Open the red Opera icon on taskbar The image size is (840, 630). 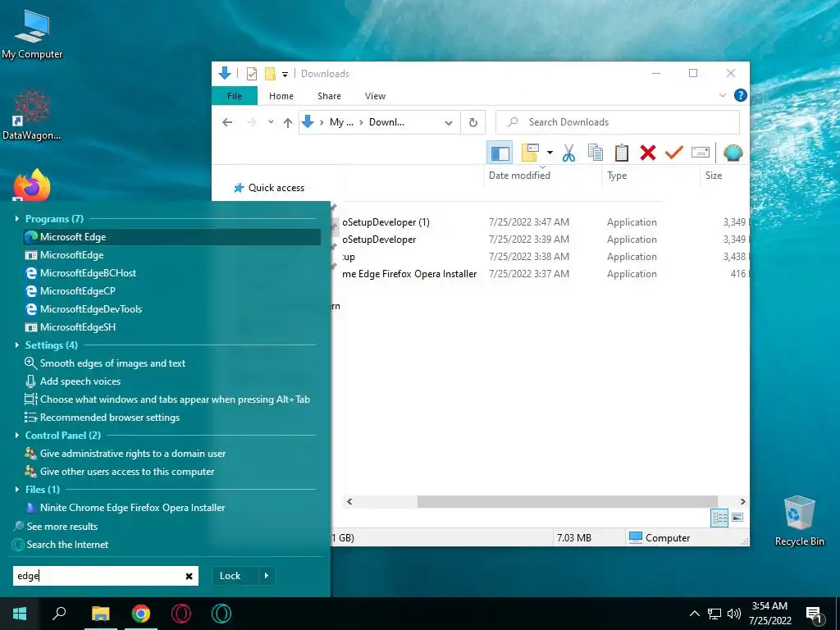pyautogui.click(x=181, y=614)
